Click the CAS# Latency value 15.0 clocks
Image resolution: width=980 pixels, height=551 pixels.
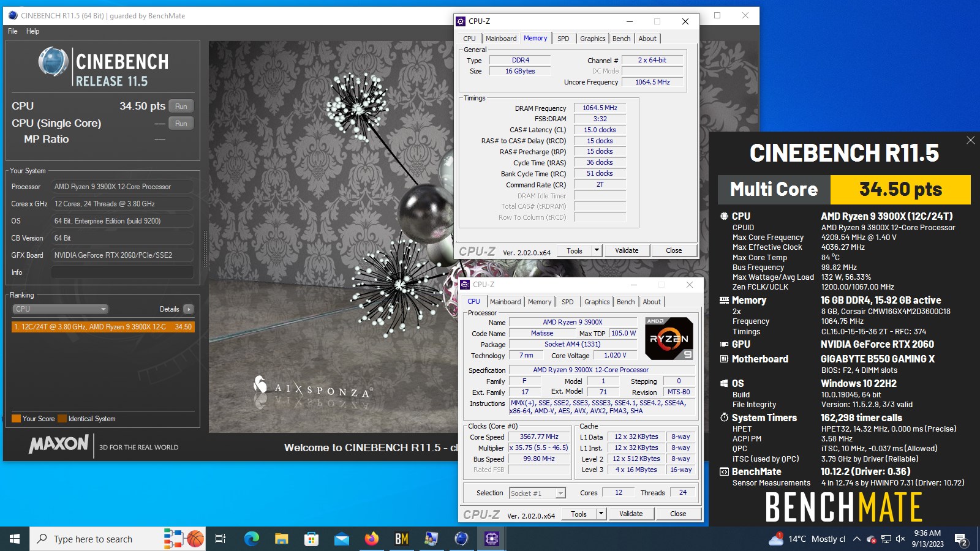(600, 130)
